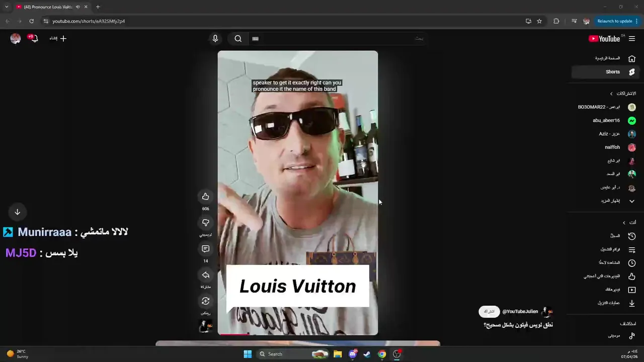This screenshot has height=362, width=644.
Task: Open Downloads in the sidebar
Action: coord(606,303)
